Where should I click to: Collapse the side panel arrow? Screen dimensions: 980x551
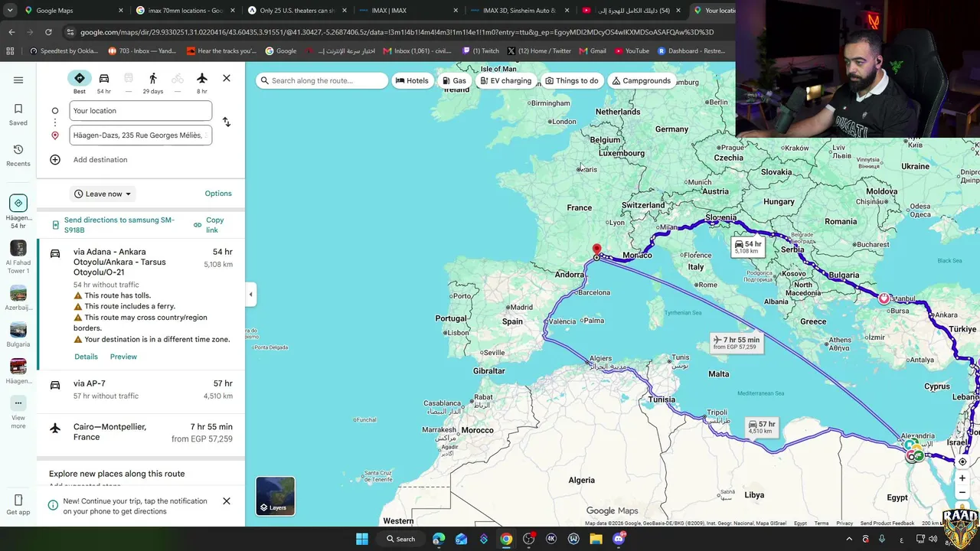point(250,294)
